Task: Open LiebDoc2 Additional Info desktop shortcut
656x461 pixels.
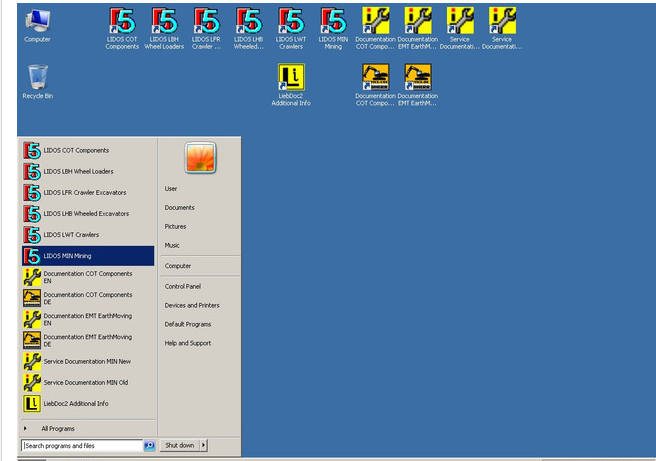Action: pos(291,85)
